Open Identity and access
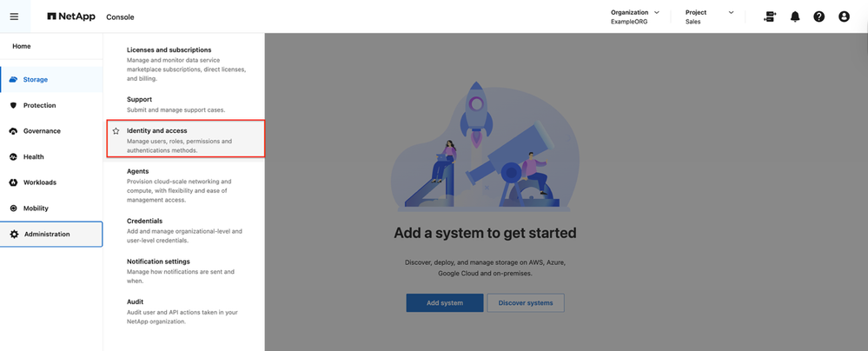The image size is (868, 351). click(185, 138)
